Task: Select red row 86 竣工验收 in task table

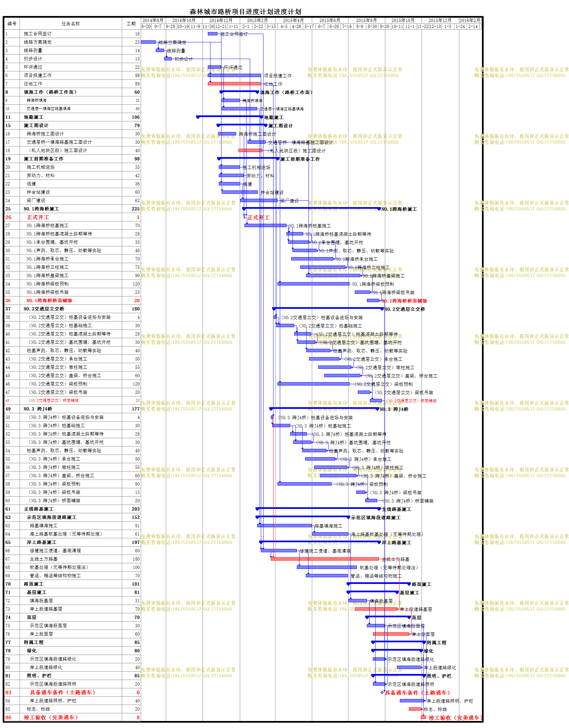Action: tap(72, 717)
